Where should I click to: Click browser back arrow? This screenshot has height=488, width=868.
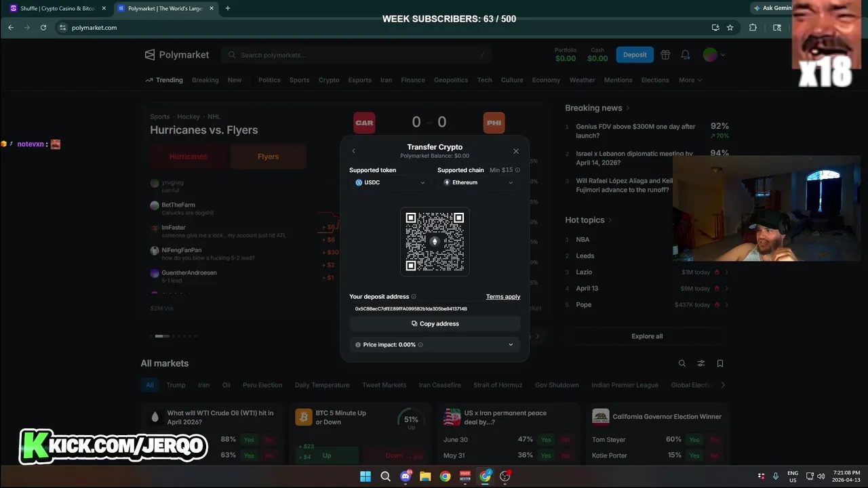[11, 28]
